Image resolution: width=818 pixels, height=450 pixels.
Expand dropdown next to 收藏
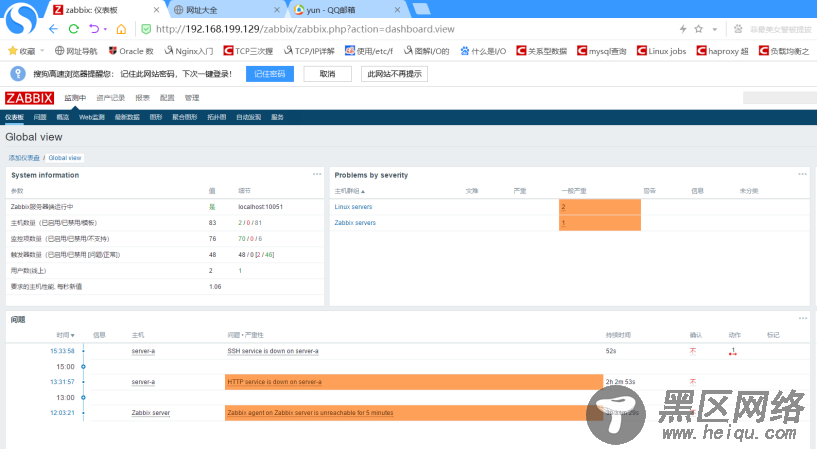42,51
